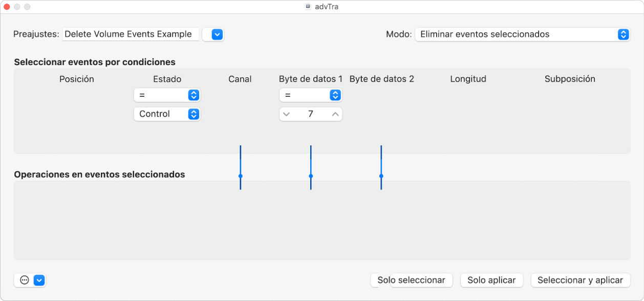
Task: Increase the Byte de datos 1 value
Action: [335, 114]
